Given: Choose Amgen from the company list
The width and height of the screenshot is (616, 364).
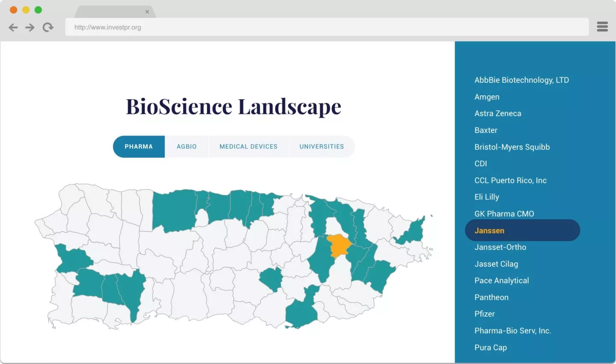Looking at the screenshot, I should [x=487, y=97].
